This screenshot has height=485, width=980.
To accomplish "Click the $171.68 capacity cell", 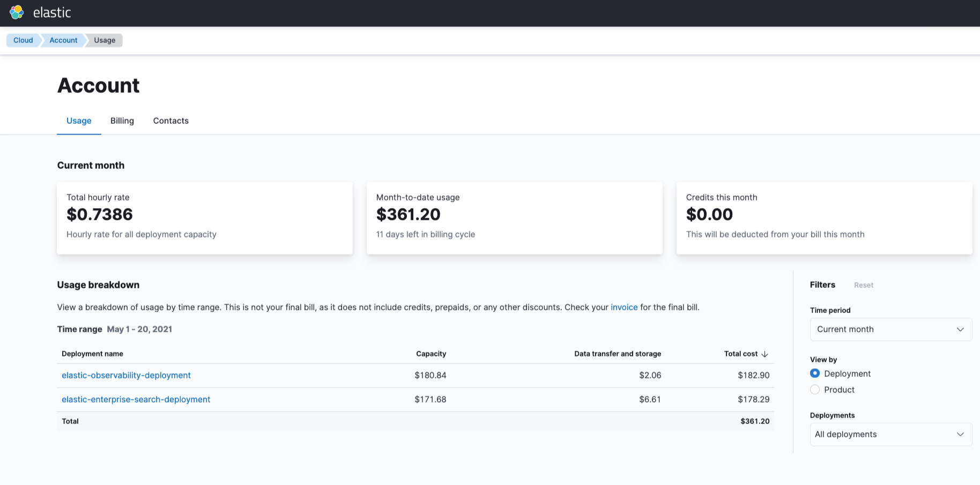I will [430, 399].
